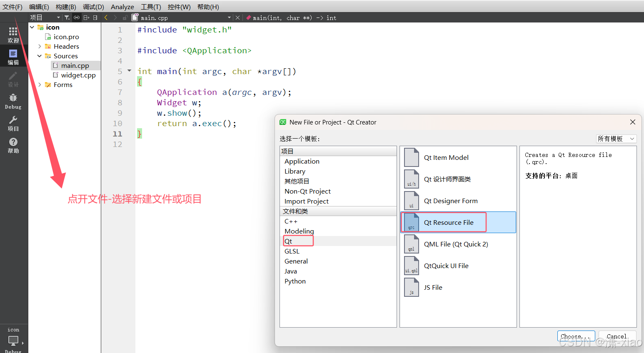Select main.cpp in the project tree
The height and width of the screenshot is (353, 644).
(75, 65)
